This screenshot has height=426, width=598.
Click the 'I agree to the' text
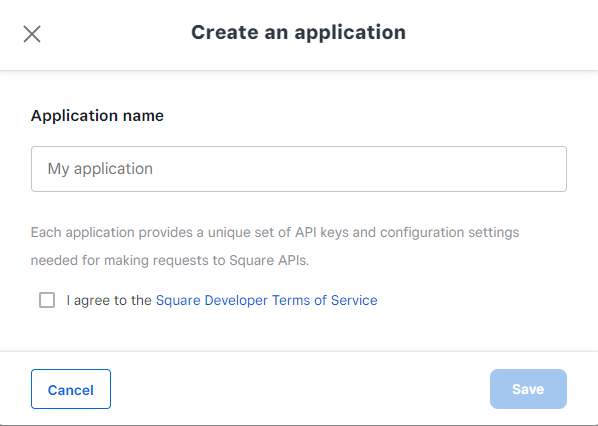point(109,301)
